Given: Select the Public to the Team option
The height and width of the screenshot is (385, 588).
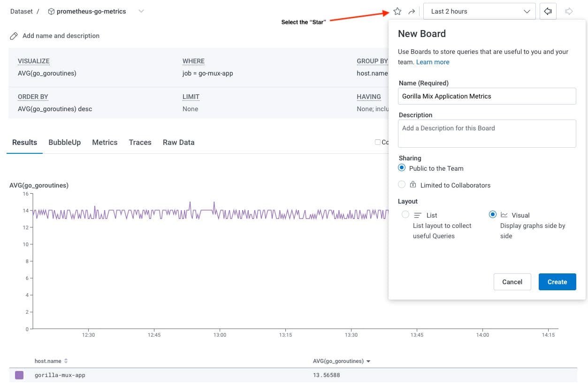Looking at the screenshot, I should [x=402, y=168].
